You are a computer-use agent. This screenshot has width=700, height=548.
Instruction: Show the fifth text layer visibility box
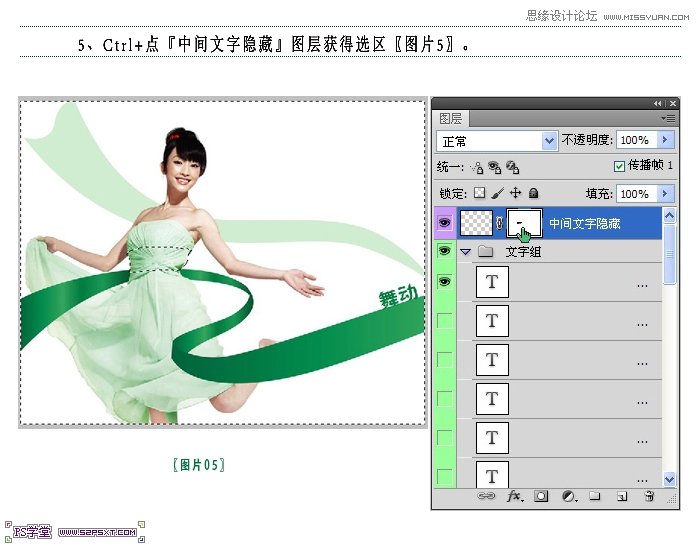point(445,437)
